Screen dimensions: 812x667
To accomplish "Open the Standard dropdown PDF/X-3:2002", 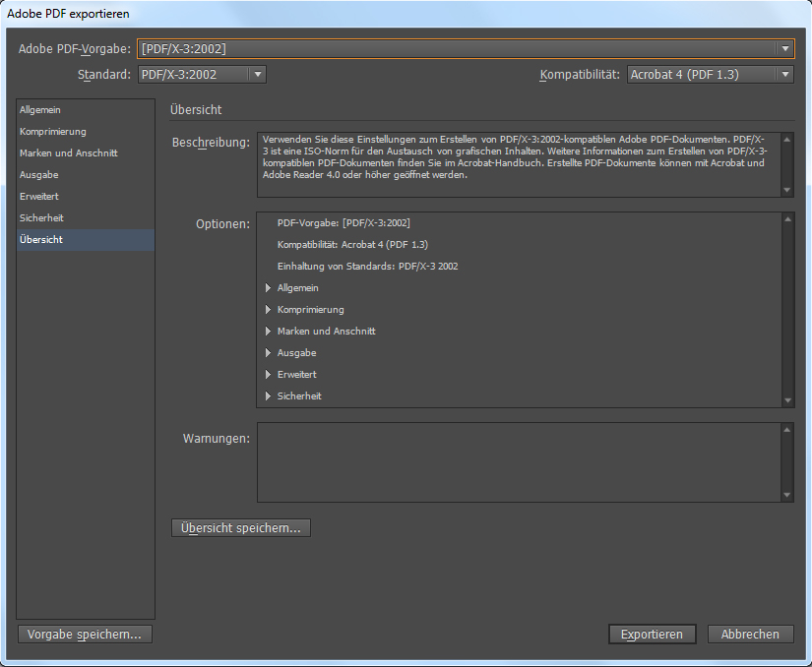I will pyautogui.click(x=202, y=74).
